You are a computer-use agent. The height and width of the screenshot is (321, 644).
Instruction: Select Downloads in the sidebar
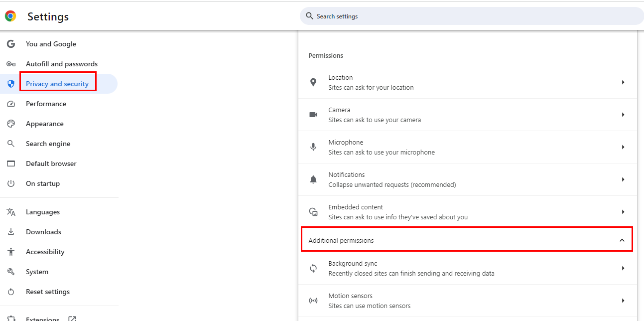43,232
